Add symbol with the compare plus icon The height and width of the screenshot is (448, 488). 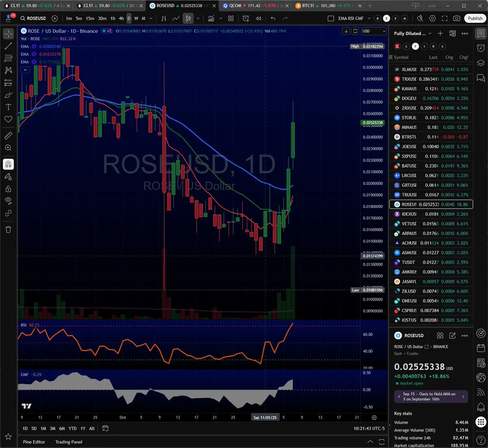(55, 18)
